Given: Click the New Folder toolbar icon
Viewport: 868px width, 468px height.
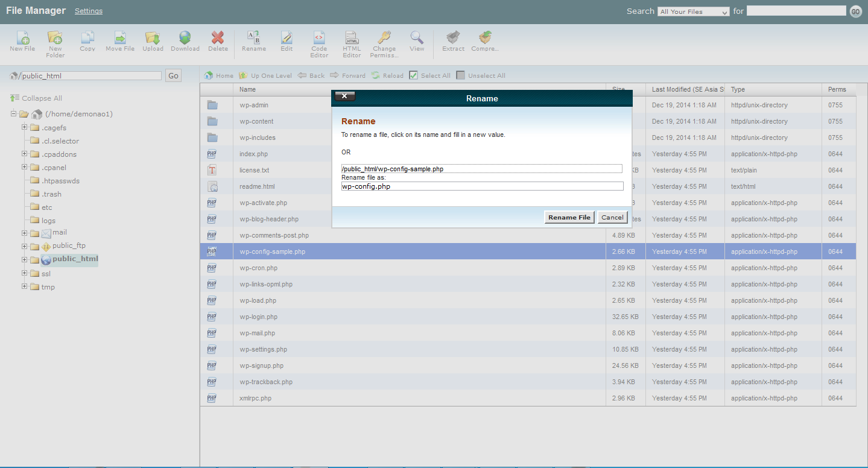Looking at the screenshot, I should click(55, 39).
